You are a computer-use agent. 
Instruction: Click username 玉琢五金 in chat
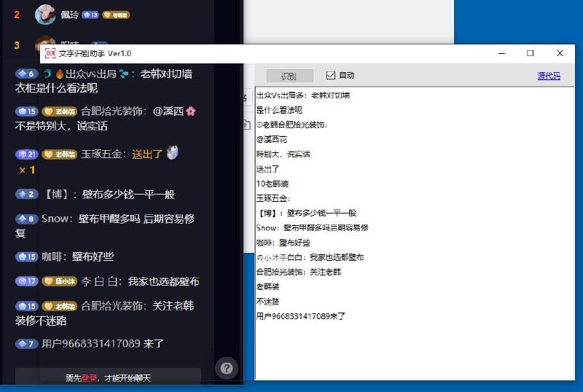point(101,154)
